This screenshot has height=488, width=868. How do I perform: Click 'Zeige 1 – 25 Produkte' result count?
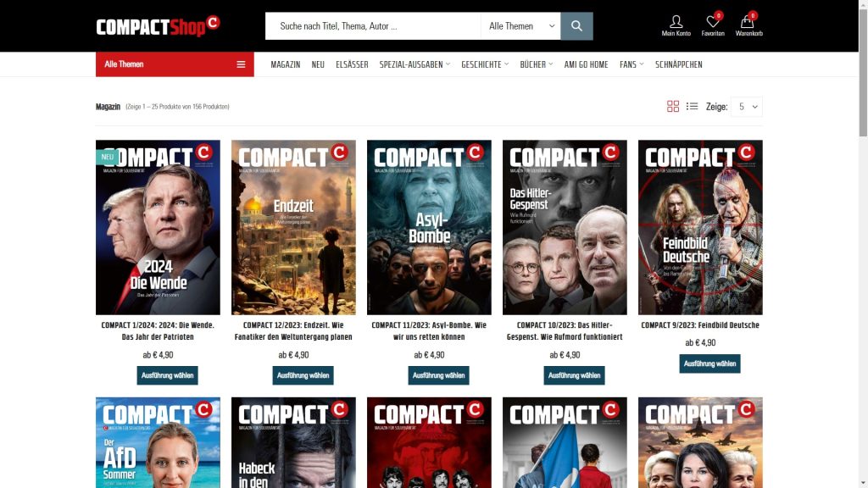click(178, 107)
